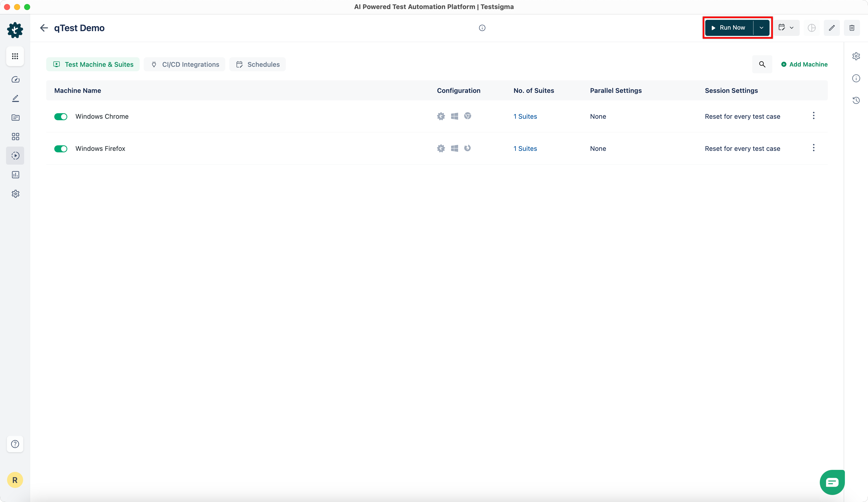Open the reports bar chart sidebar icon

[15, 174]
